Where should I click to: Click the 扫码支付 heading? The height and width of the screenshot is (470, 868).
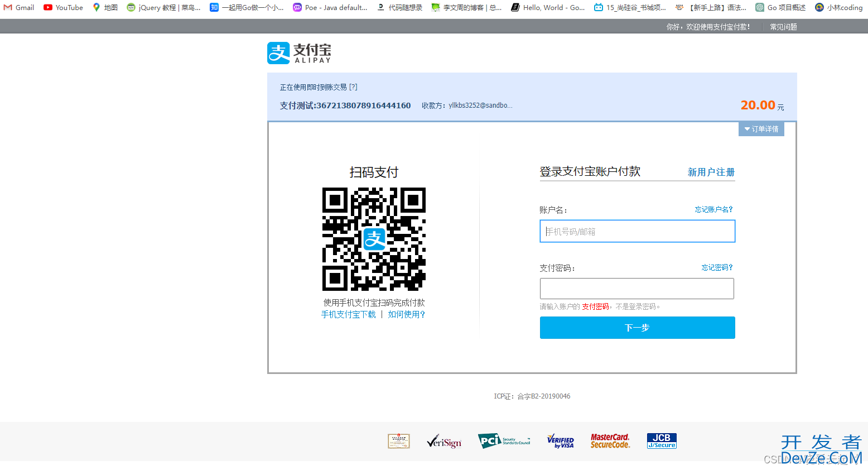[374, 172]
